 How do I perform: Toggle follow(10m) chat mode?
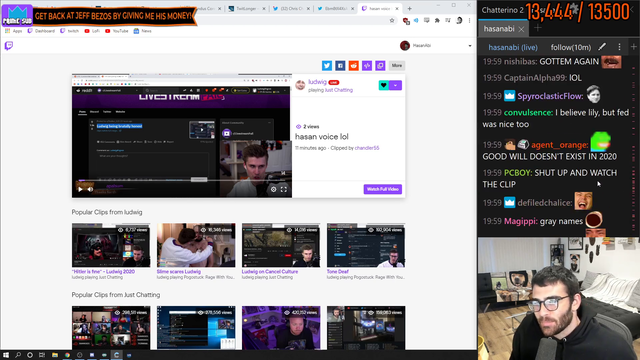click(570, 47)
